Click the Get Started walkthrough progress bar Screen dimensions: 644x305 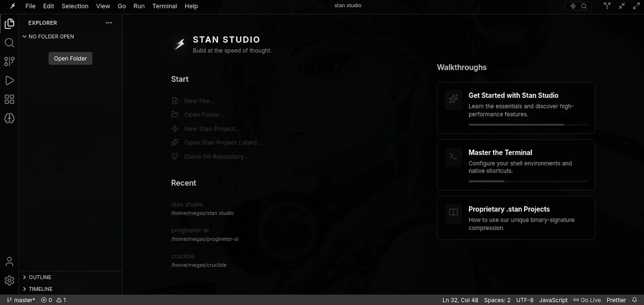coord(528,124)
